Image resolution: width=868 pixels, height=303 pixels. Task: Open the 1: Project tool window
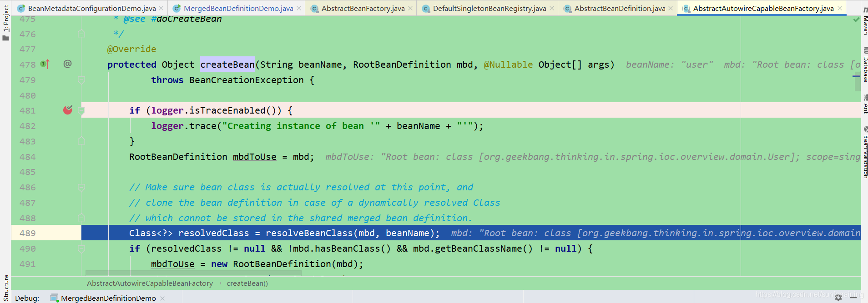click(5, 22)
